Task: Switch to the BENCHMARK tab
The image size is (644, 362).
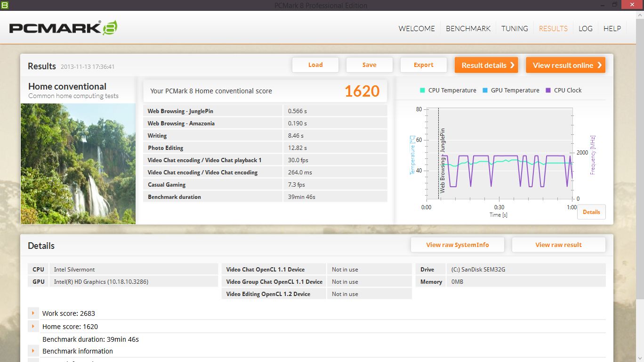Action: (x=468, y=28)
